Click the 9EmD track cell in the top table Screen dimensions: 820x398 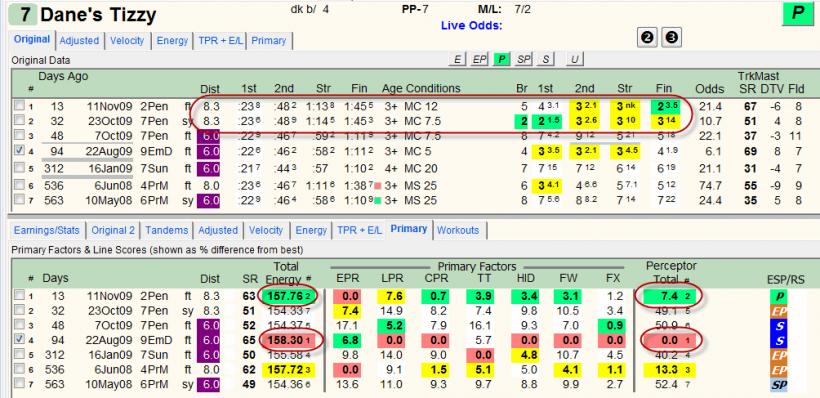(x=156, y=152)
